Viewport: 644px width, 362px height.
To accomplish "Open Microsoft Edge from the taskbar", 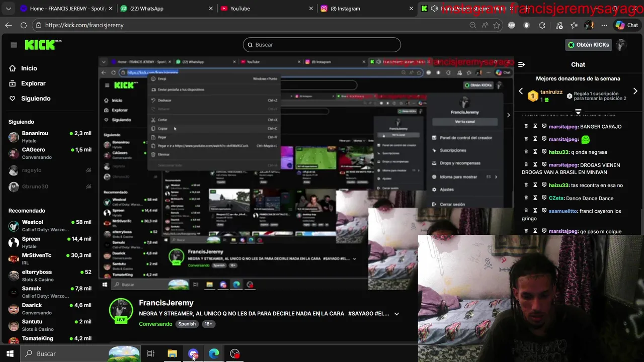I will click(x=214, y=353).
